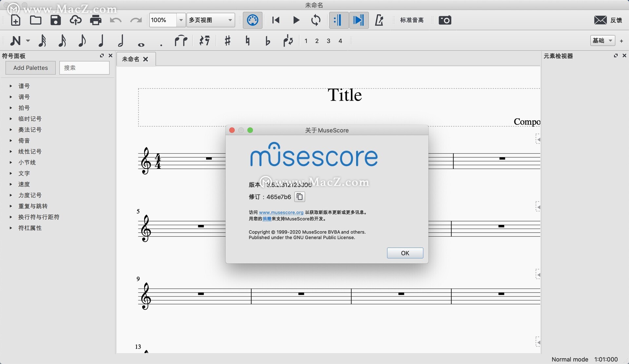Toggle play repeats button
The image size is (629, 364).
point(338,20)
